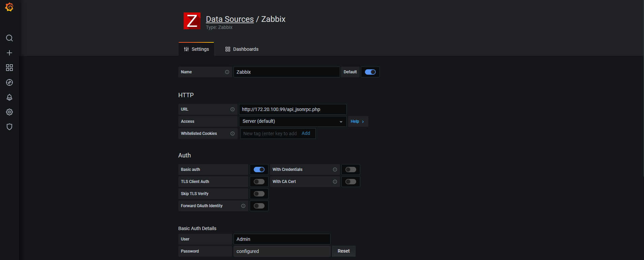
Task: Open the Grafana home logo
Action: [9, 7]
